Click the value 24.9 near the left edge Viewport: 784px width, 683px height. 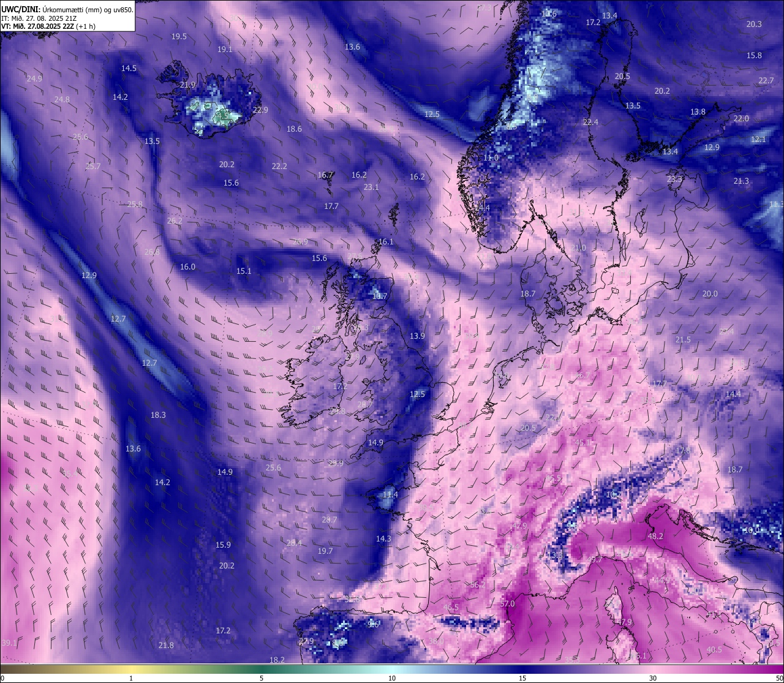[x=34, y=79]
